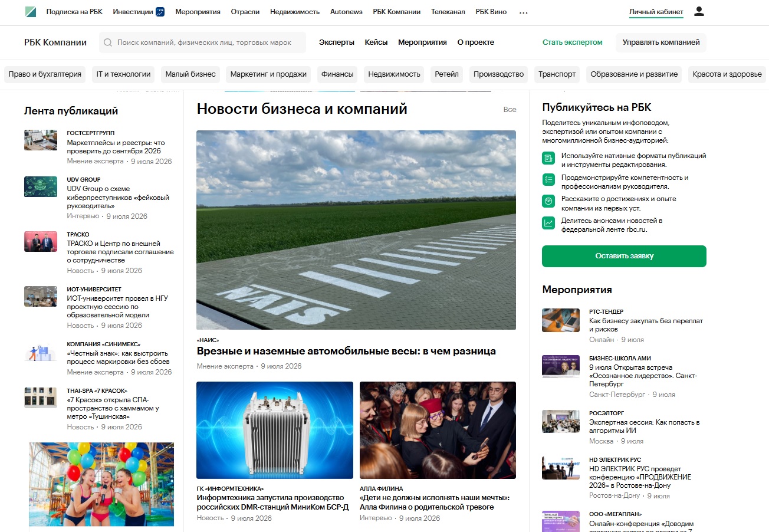Screen dimensions: 769x532
Task: Focus the company search field
Action: [x=202, y=42]
